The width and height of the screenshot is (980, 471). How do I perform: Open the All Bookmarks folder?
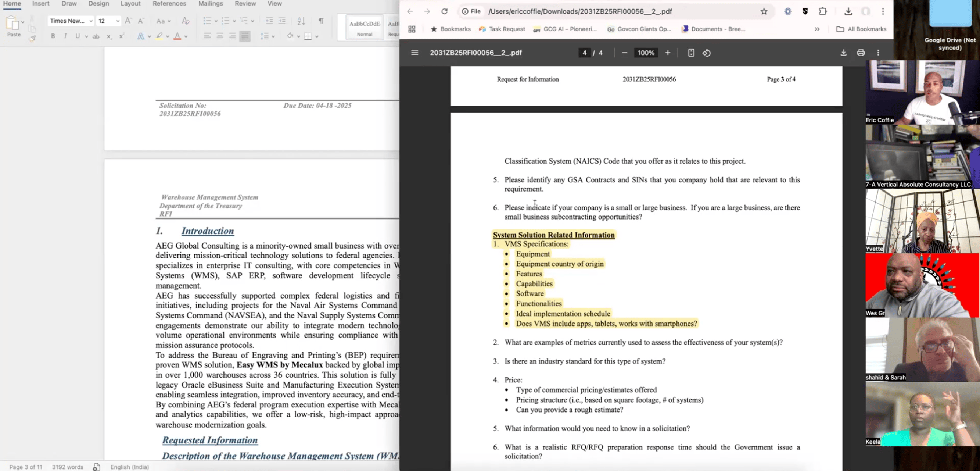(x=861, y=29)
